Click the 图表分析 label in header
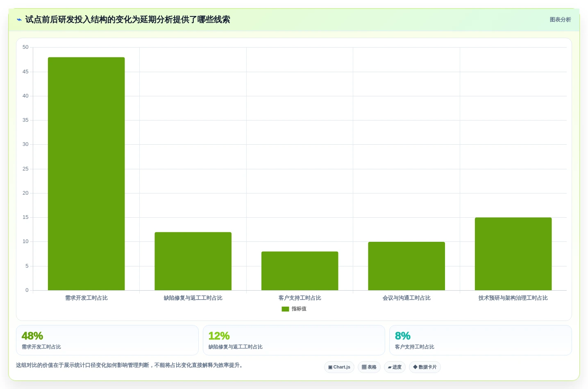The width and height of the screenshot is (588, 389). tap(560, 20)
